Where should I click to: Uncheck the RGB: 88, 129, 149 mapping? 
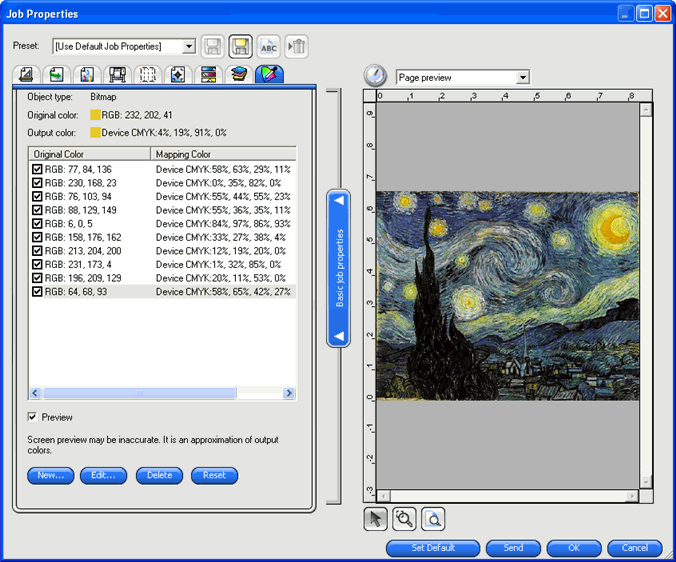(x=37, y=210)
